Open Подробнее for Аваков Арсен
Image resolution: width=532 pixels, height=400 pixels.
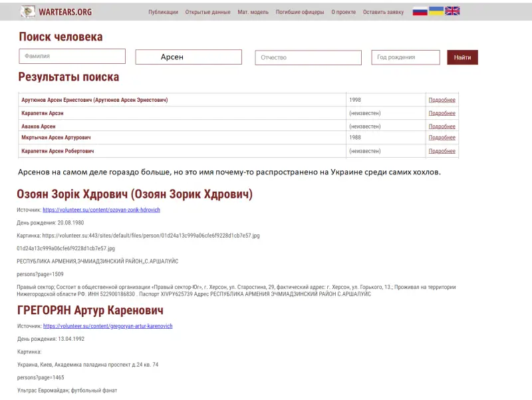(x=442, y=126)
